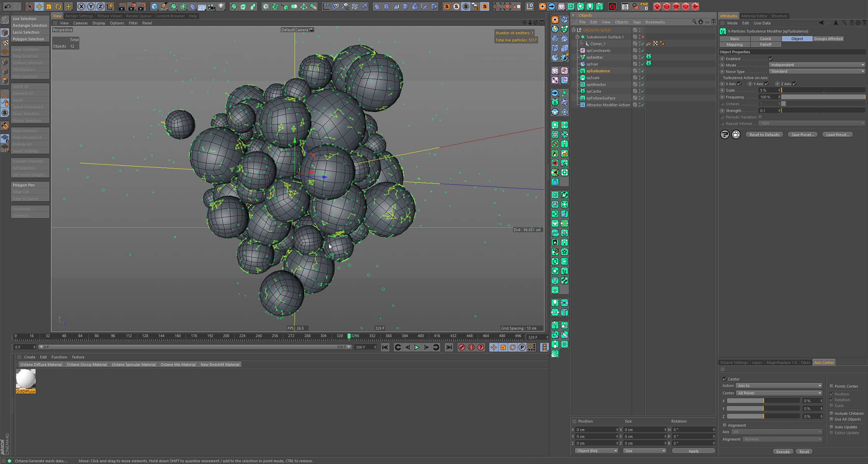This screenshot has height=464, width=868.
Task: Toggle the Y axis lock icon
Action: (x=91, y=6)
